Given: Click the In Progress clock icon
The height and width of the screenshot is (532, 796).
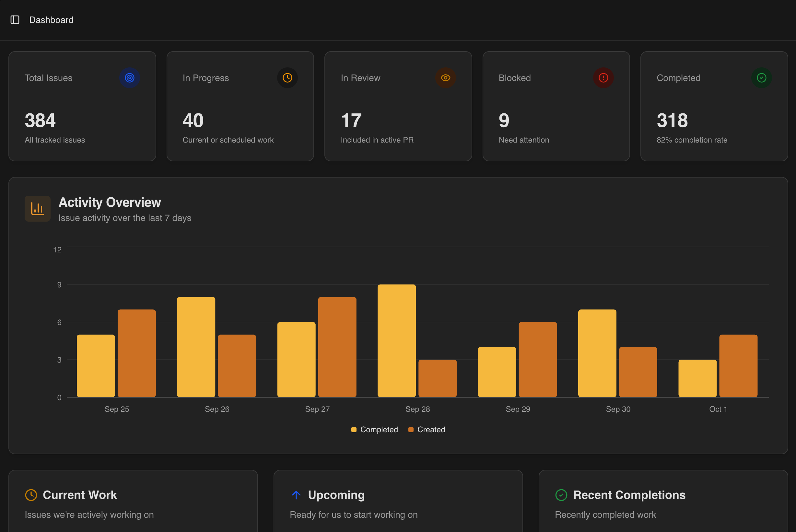Looking at the screenshot, I should (287, 78).
